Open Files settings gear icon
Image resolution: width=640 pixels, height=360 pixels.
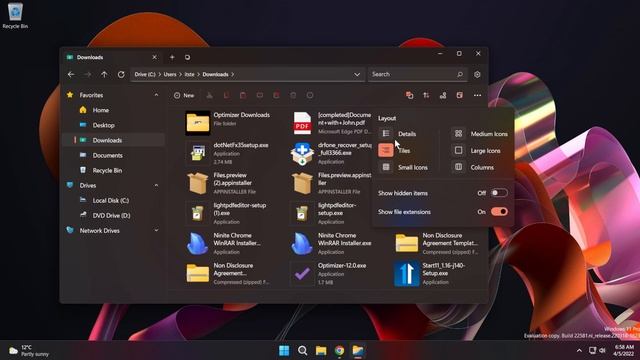coord(477,74)
